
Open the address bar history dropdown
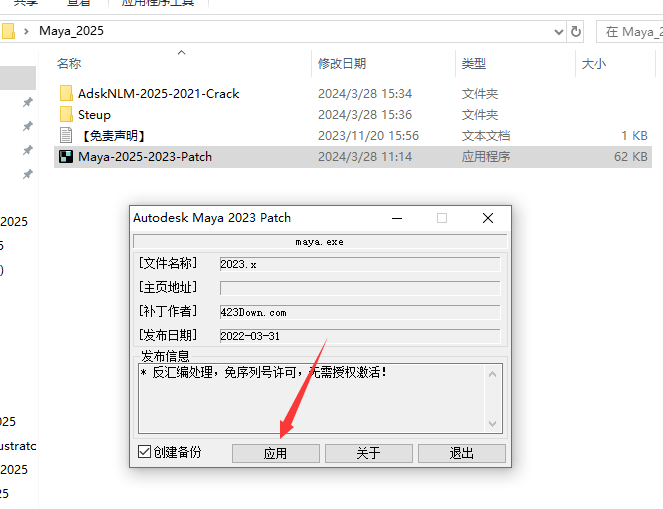tap(559, 32)
